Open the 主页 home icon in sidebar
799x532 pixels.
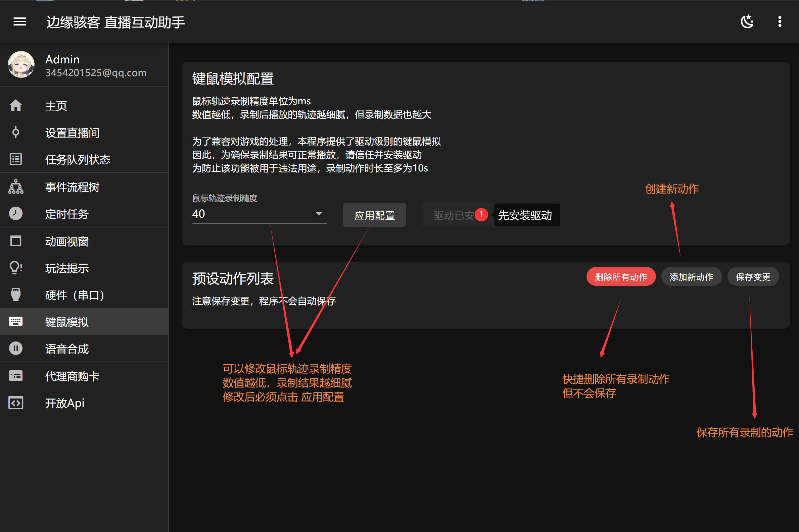tap(16, 106)
